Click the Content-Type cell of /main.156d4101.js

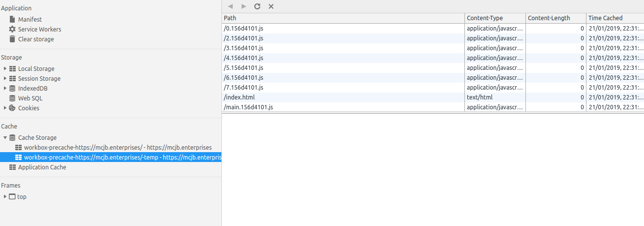click(495, 107)
